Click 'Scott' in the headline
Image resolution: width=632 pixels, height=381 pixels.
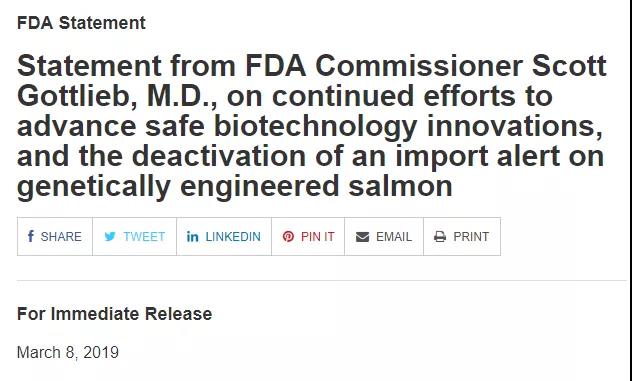569,65
